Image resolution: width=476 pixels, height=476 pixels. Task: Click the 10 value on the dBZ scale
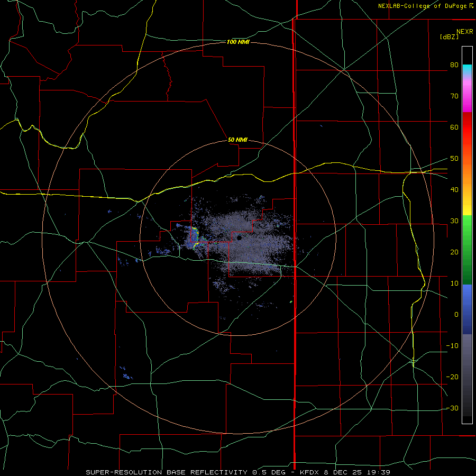point(454,283)
